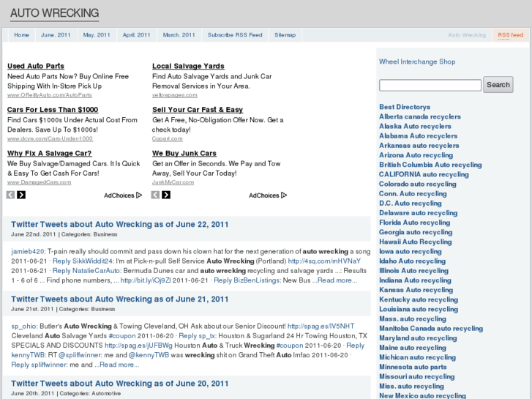The image size is (532, 399).
Task: Go to the June. 2011 archive
Action: (x=56, y=35)
